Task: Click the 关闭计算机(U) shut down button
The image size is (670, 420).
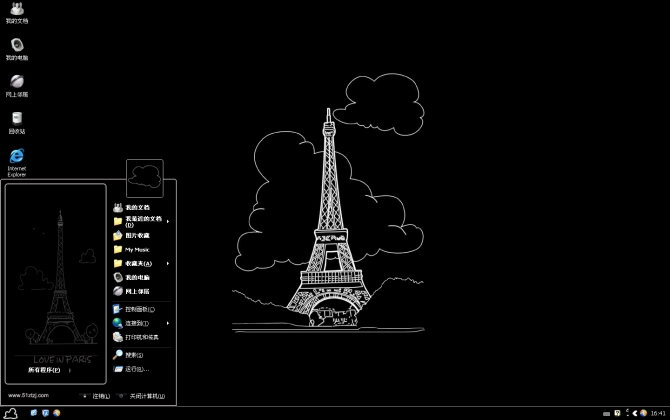Action: point(141,396)
